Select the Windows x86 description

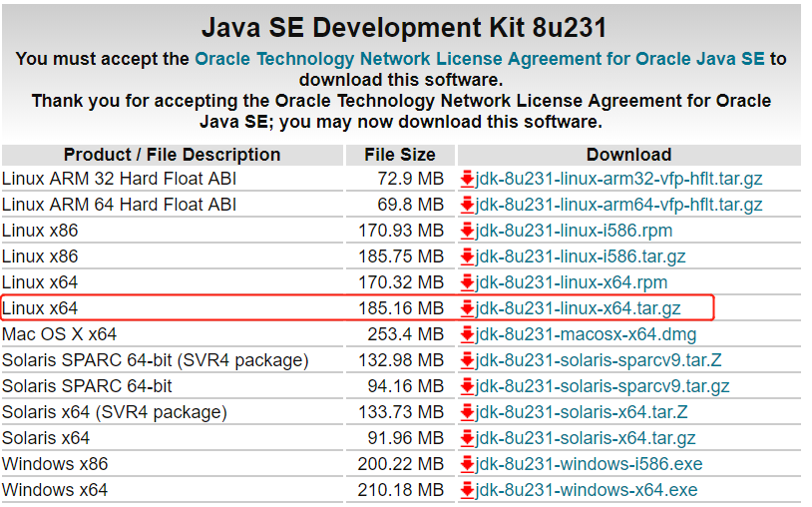pos(55,463)
